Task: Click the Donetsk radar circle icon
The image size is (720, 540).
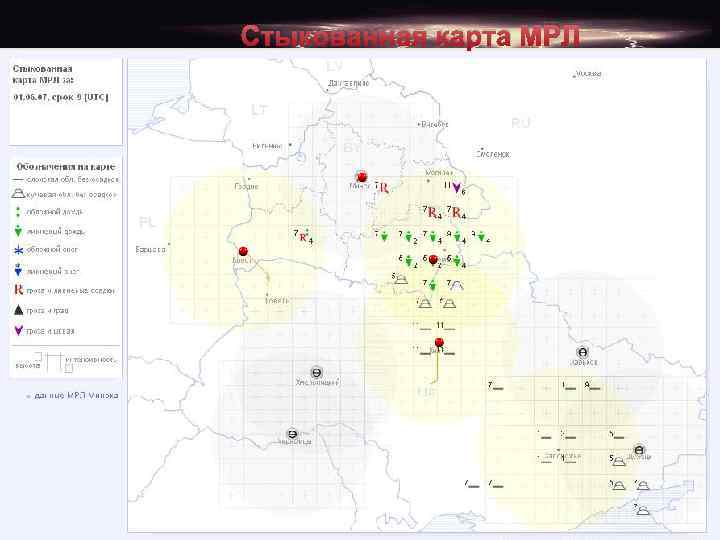Action: click(639, 450)
